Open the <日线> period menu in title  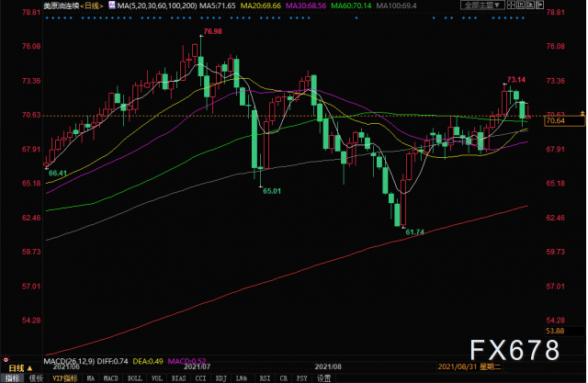pyautogui.click(x=92, y=6)
